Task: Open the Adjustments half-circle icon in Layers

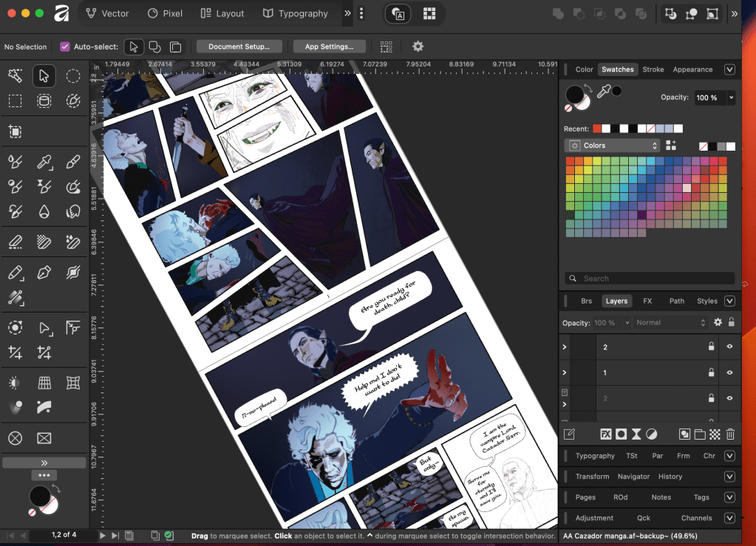Action: (x=651, y=434)
